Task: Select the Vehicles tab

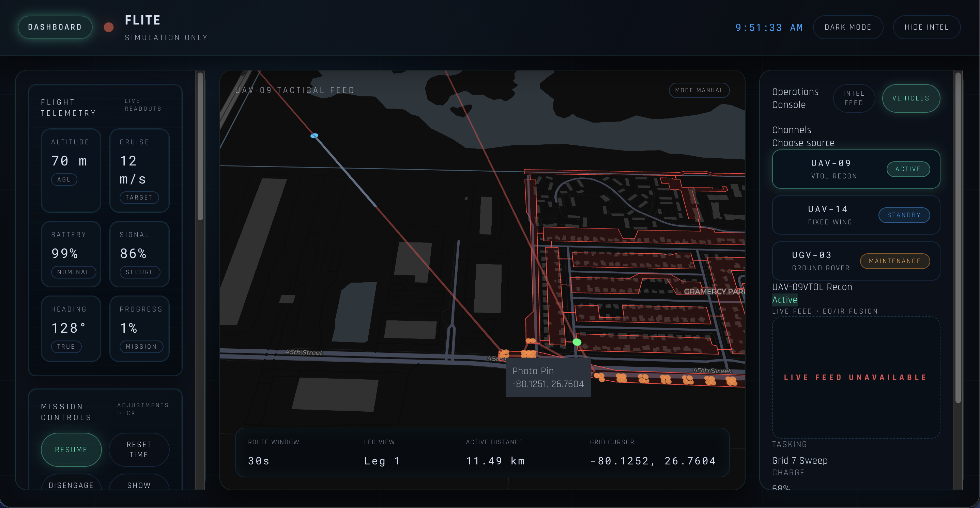Action: tap(911, 98)
